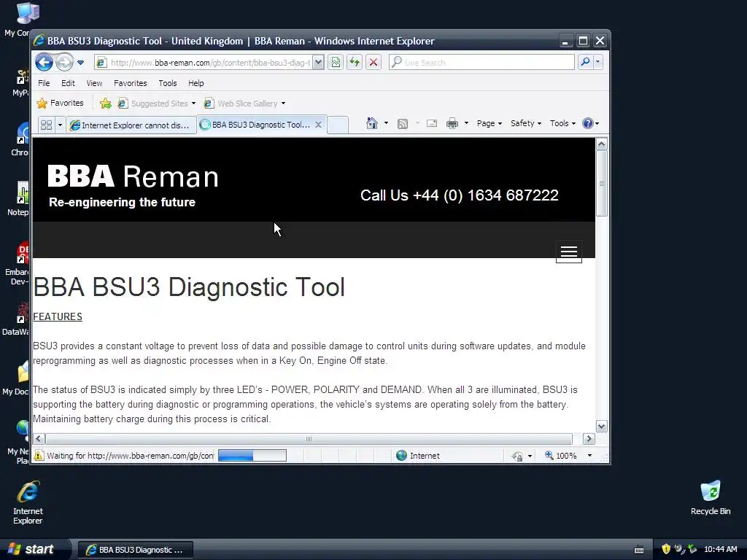
Task: Open Suggested Sites link
Action: point(156,104)
